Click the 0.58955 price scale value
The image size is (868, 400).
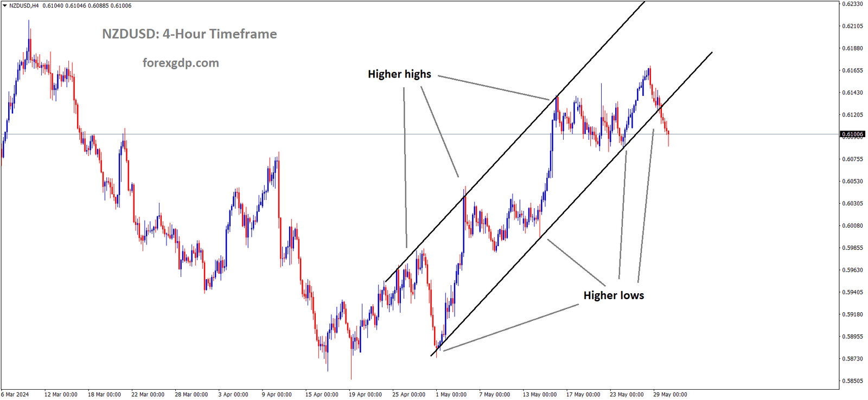[x=852, y=337]
